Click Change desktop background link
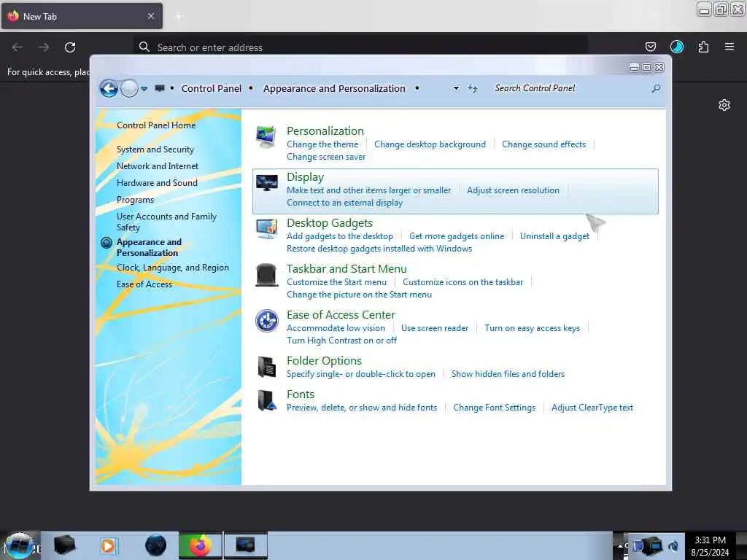Screen dimensions: 747x560 coord(430,144)
